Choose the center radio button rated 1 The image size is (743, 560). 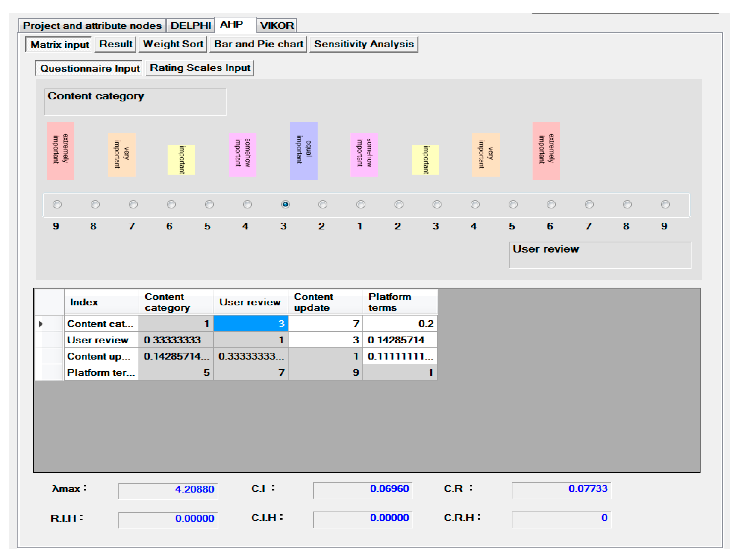[x=361, y=205]
